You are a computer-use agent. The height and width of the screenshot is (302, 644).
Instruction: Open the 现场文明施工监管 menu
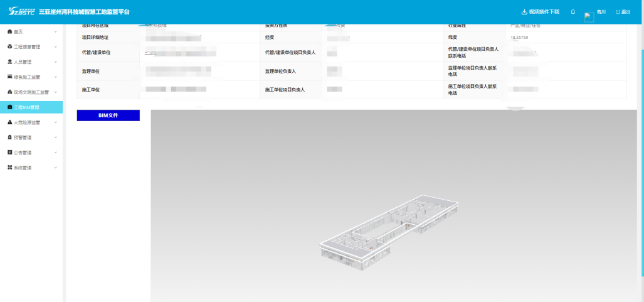[31, 92]
